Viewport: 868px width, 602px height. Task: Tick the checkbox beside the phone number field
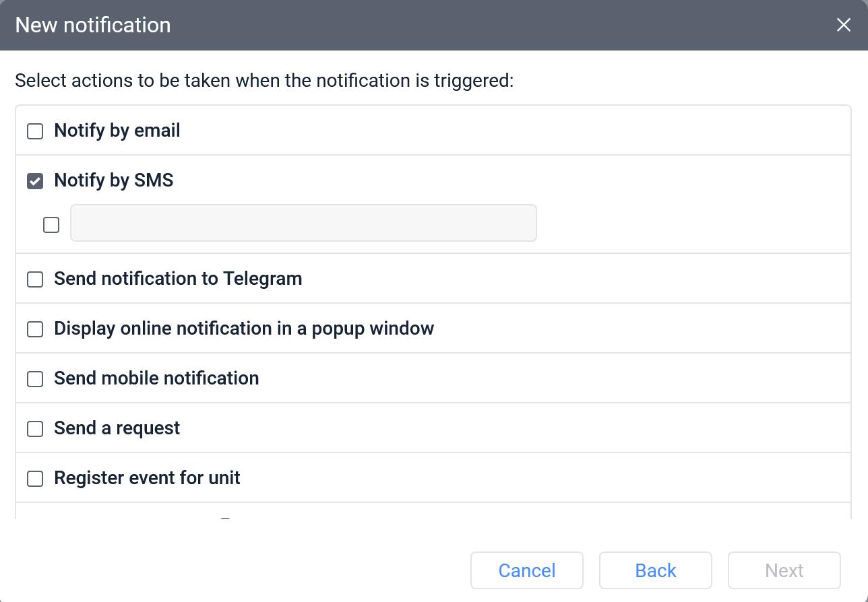(51, 224)
